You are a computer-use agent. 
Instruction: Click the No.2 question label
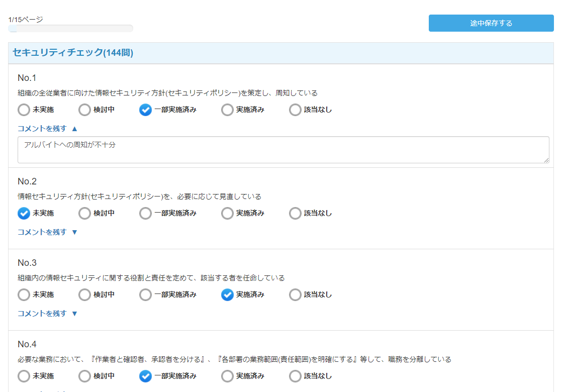[27, 181]
